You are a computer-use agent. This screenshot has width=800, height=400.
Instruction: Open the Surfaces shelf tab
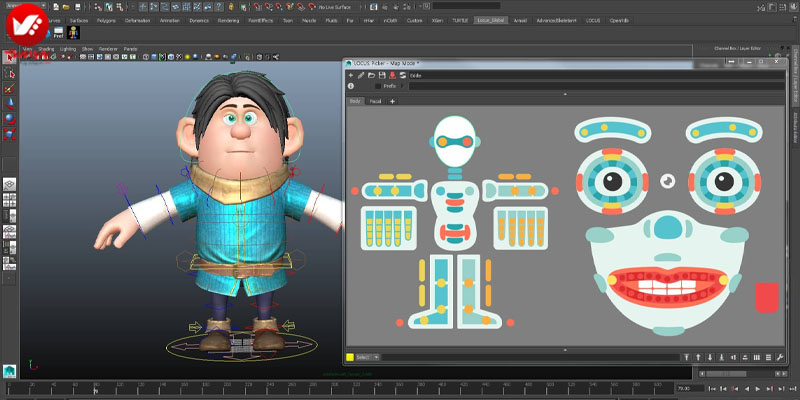(79, 21)
